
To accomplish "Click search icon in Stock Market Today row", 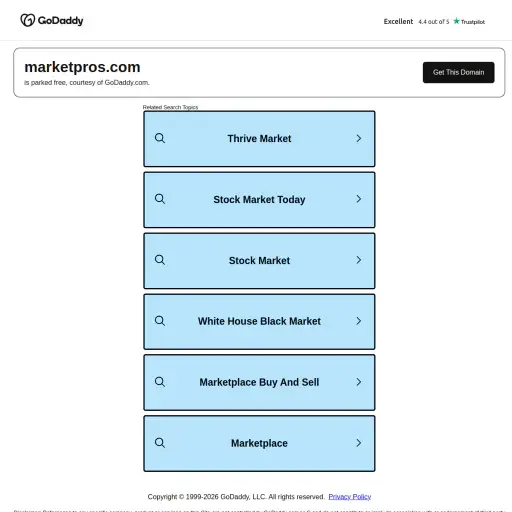I will (160, 199).
